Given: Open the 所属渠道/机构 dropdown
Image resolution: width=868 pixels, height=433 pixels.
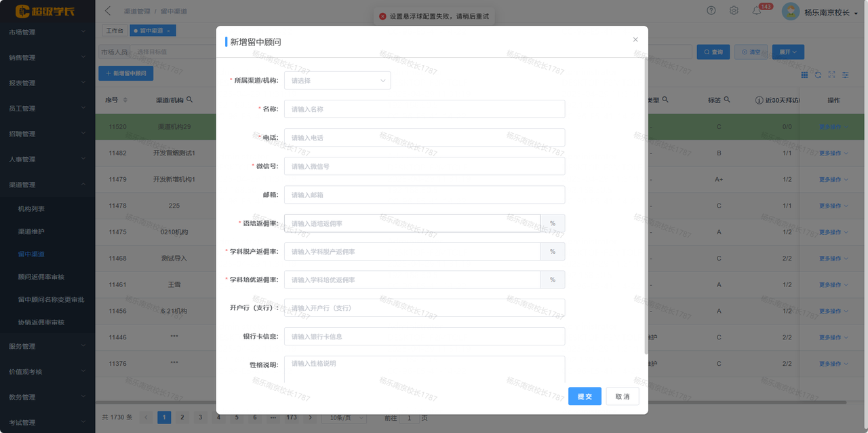Looking at the screenshot, I should [x=337, y=81].
